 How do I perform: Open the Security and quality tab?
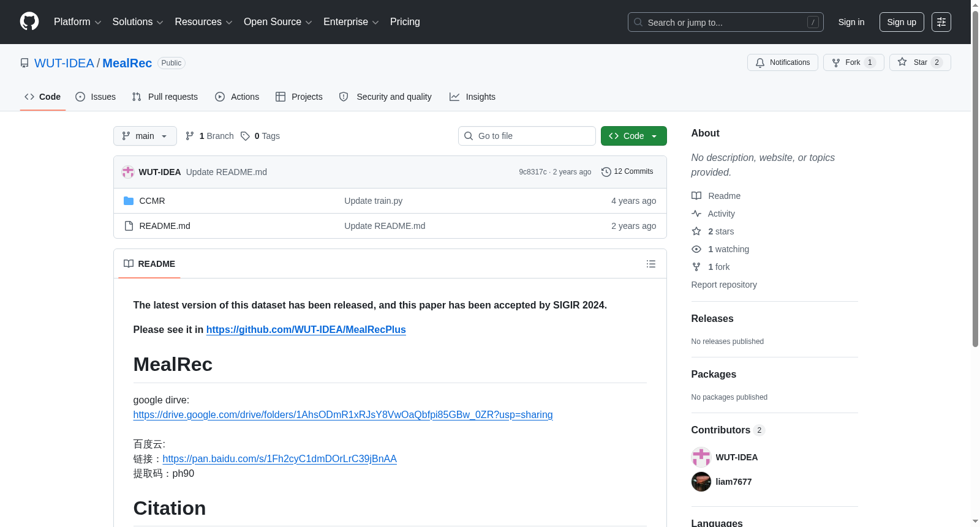tap(385, 97)
